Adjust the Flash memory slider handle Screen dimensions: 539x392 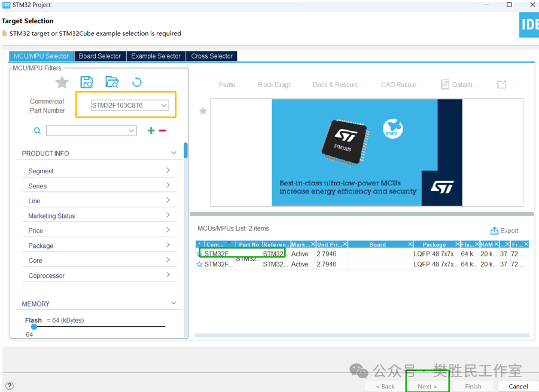click(x=34, y=327)
